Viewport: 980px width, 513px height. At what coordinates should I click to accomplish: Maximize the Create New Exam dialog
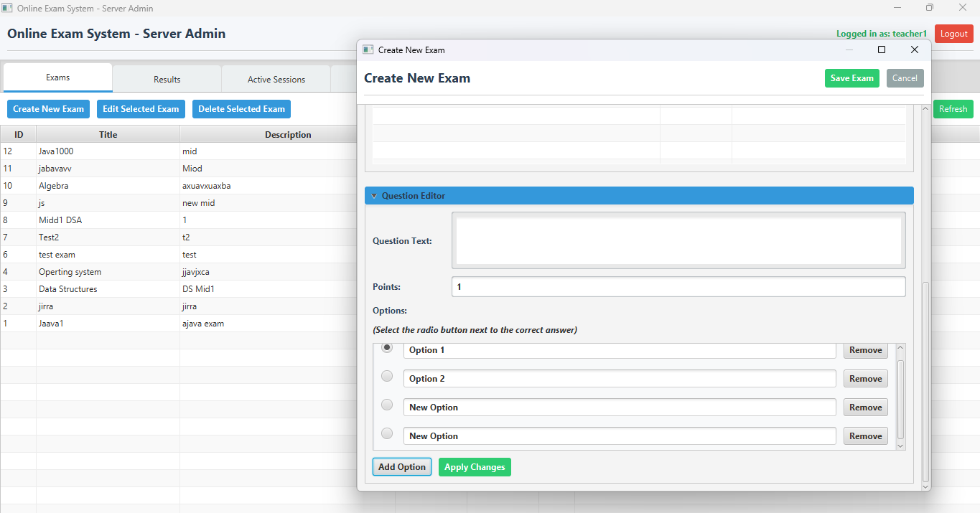(x=882, y=50)
